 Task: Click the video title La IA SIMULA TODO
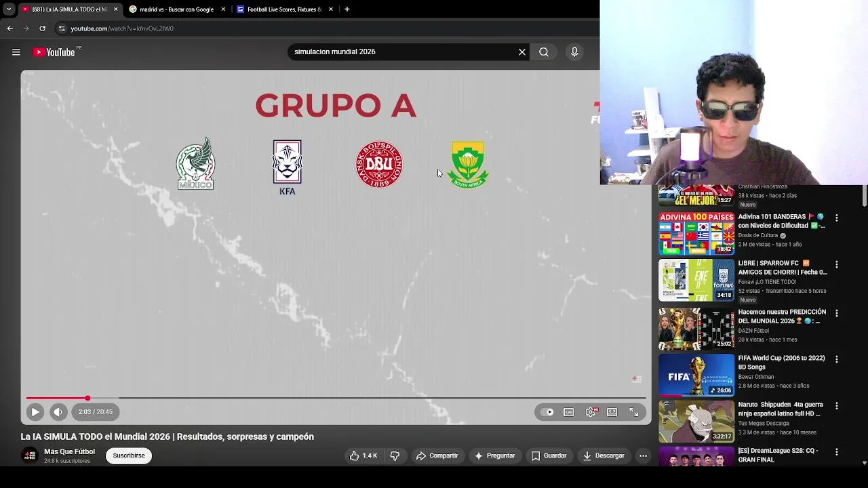(167, 436)
